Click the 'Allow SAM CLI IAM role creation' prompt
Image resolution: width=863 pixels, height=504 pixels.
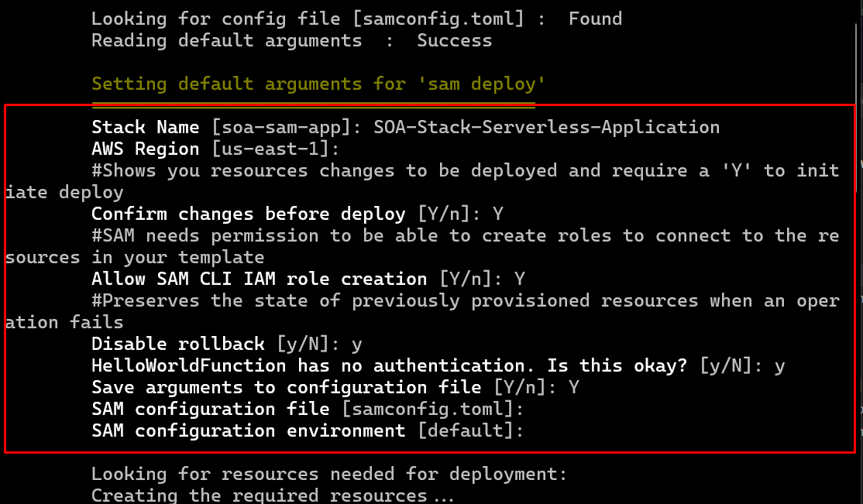point(259,279)
